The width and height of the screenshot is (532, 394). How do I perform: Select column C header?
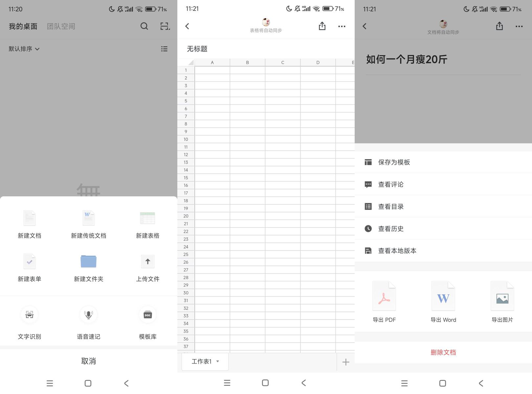pyautogui.click(x=282, y=62)
